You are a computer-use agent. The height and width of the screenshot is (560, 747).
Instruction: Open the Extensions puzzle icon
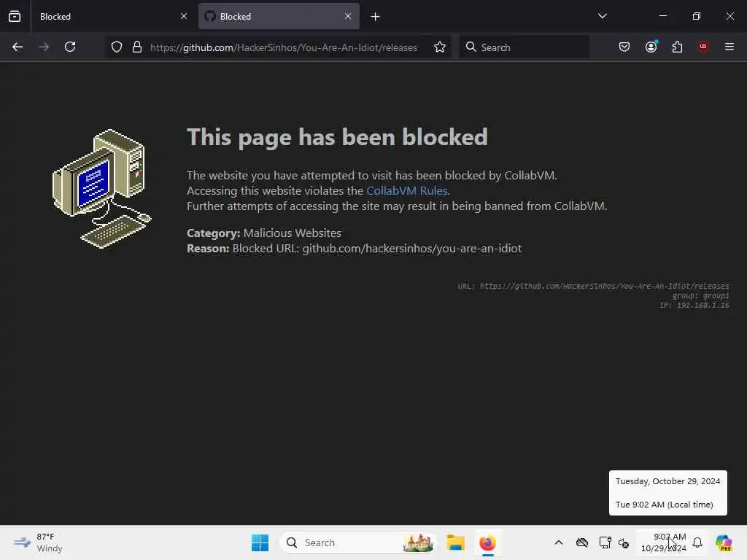(x=677, y=47)
